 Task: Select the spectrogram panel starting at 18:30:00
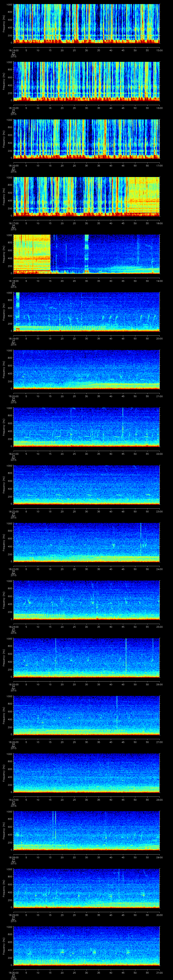(x=87, y=946)
